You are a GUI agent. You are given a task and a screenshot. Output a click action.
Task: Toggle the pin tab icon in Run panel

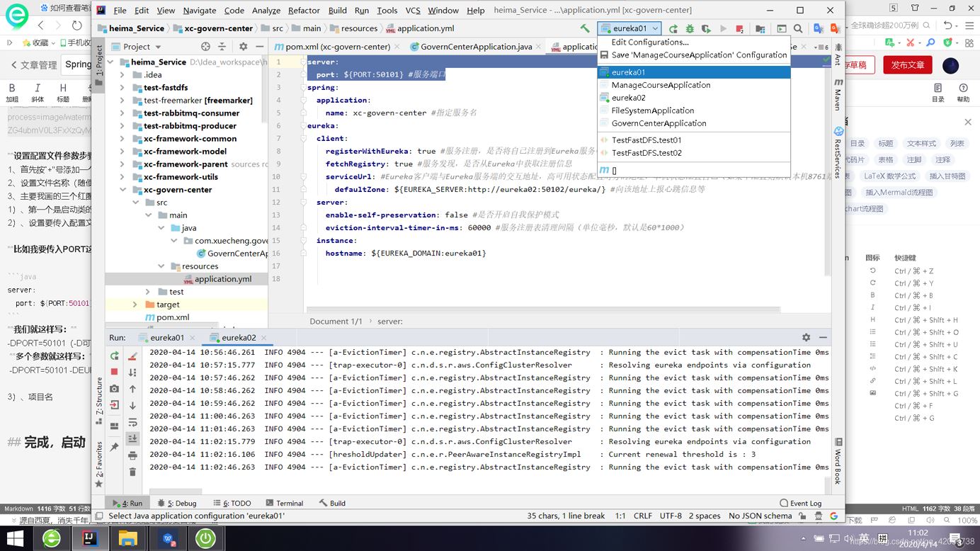(x=114, y=447)
